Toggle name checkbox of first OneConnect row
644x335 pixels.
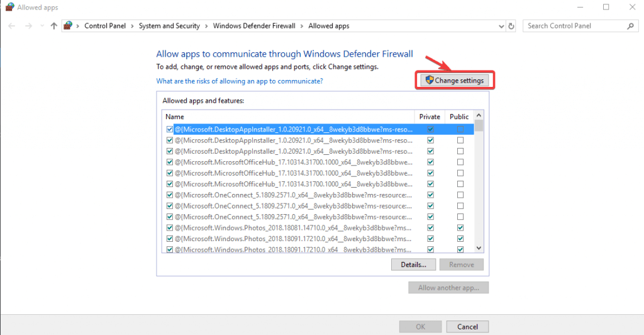point(170,195)
